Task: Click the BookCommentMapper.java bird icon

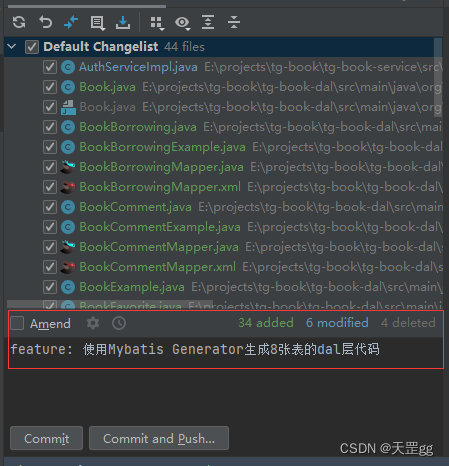Action: (x=68, y=247)
